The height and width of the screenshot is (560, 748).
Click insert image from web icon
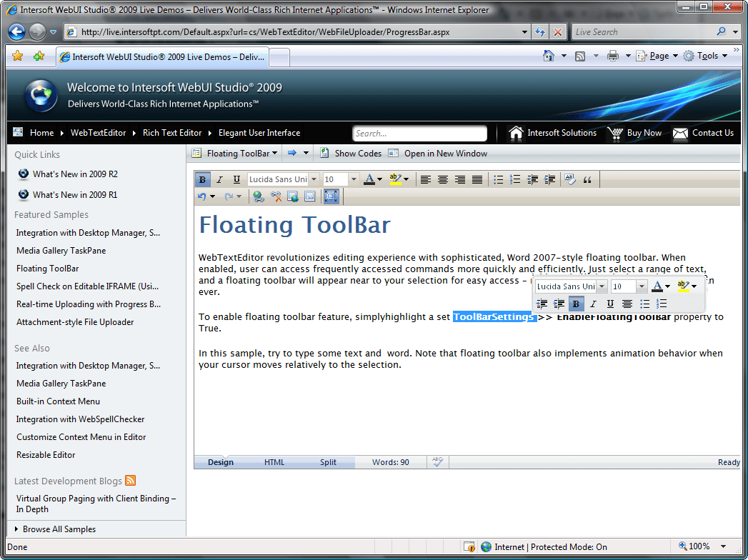(x=293, y=196)
